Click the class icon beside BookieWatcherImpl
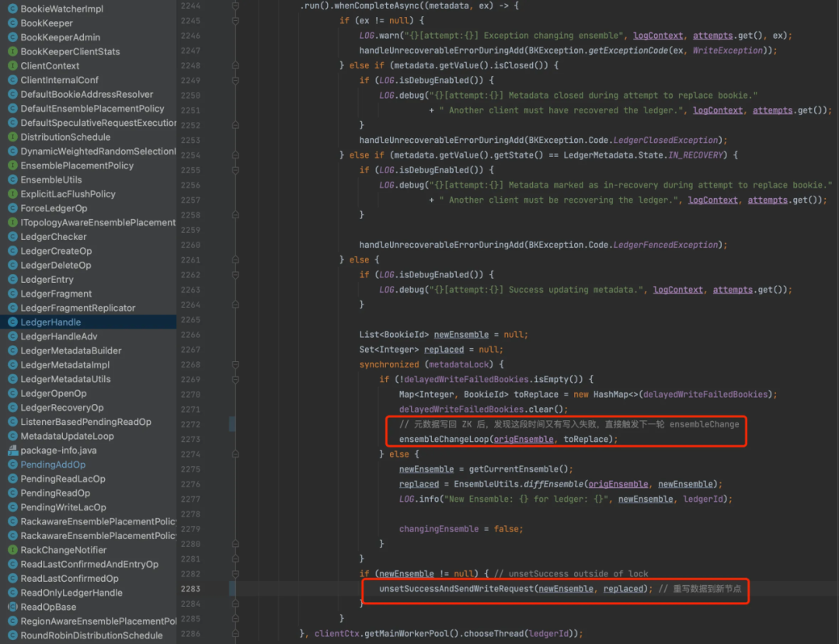Screen dimensions: 839x644 click(x=13, y=9)
